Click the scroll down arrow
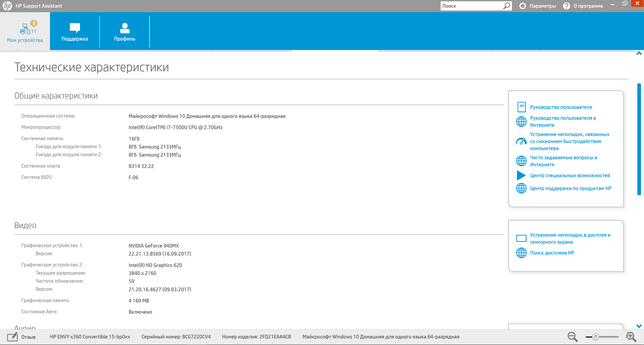Screen dimensions: 644x345 639,326
